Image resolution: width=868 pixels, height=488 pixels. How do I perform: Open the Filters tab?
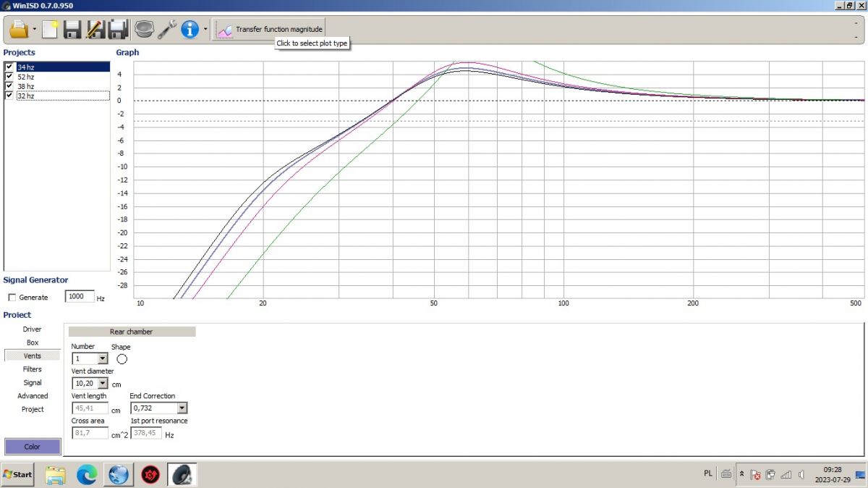tap(33, 369)
